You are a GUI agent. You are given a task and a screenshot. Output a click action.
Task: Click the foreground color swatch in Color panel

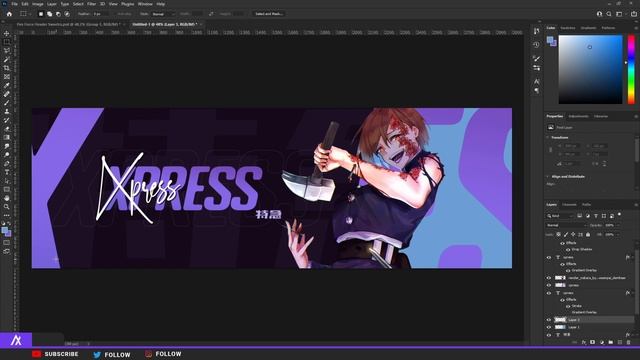click(x=550, y=40)
